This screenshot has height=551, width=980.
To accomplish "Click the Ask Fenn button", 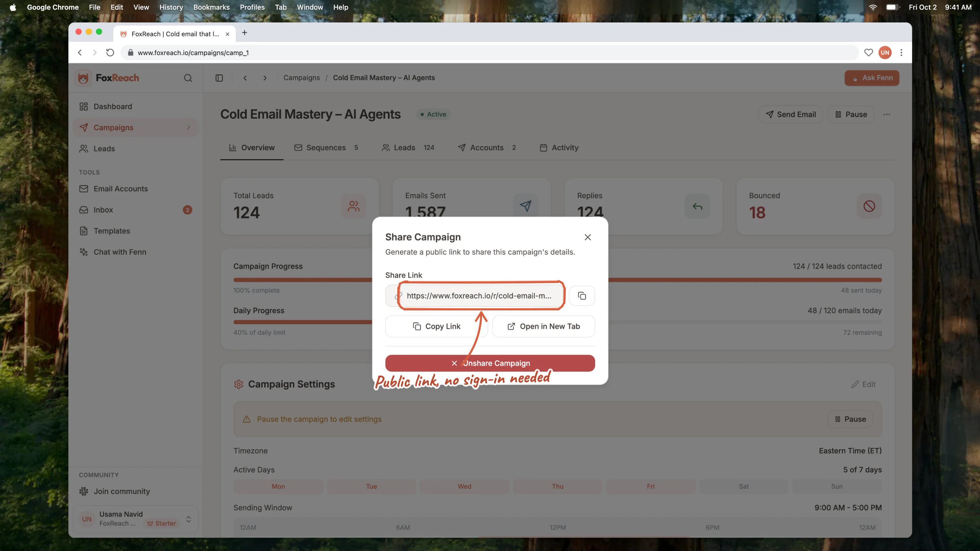I will coord(871,78).
